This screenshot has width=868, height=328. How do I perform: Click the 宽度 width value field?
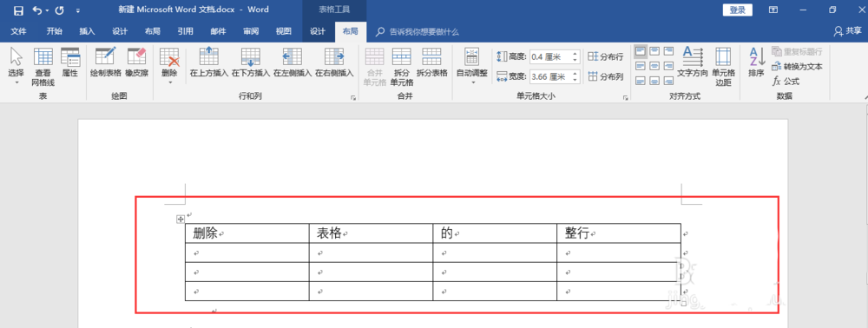click(549, 77)
